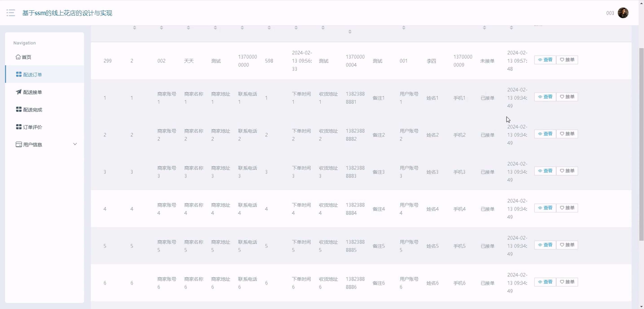The height and width of the screenshot is (309, 644).
Task: Click 查看 in row 姓名4
Action: 545,208
